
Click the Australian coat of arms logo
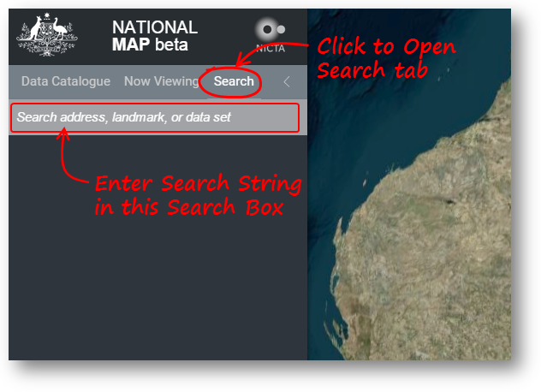pyautogui.click(x=47, y=34)
